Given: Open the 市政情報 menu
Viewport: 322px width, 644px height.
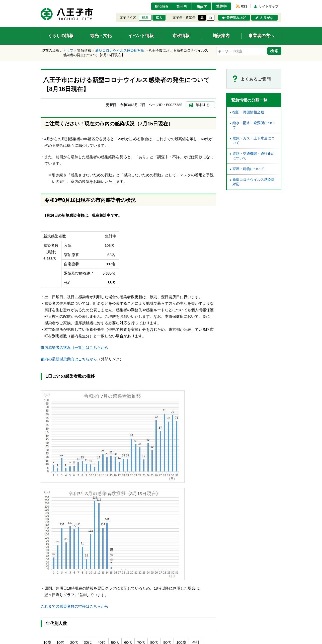Looking at the screenshot, I should (x=181, y=36).
